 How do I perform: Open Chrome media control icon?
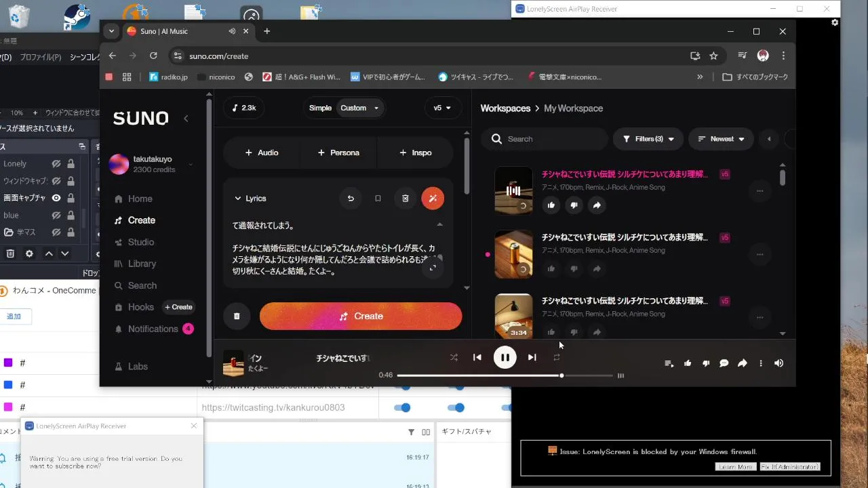743,56
